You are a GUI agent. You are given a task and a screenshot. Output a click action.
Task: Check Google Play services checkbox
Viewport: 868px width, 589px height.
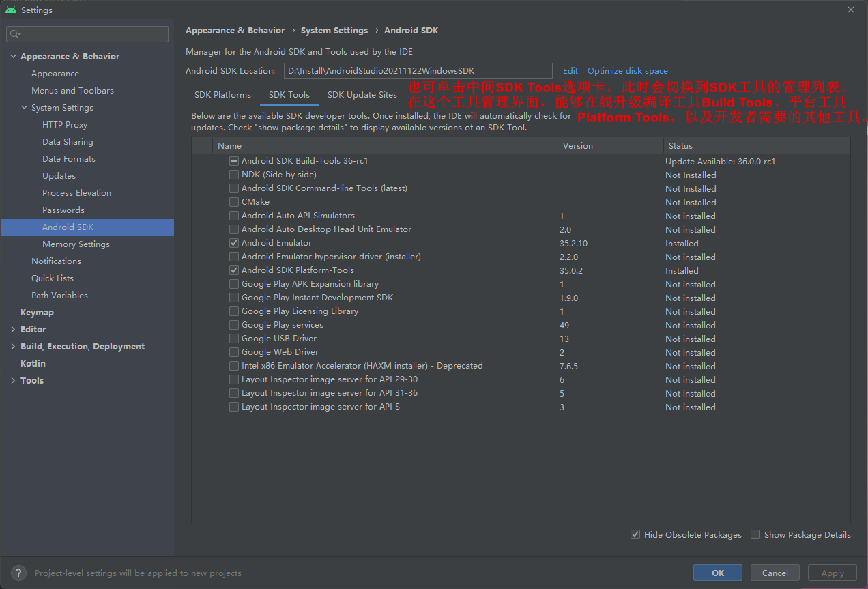tap(234, 325)
